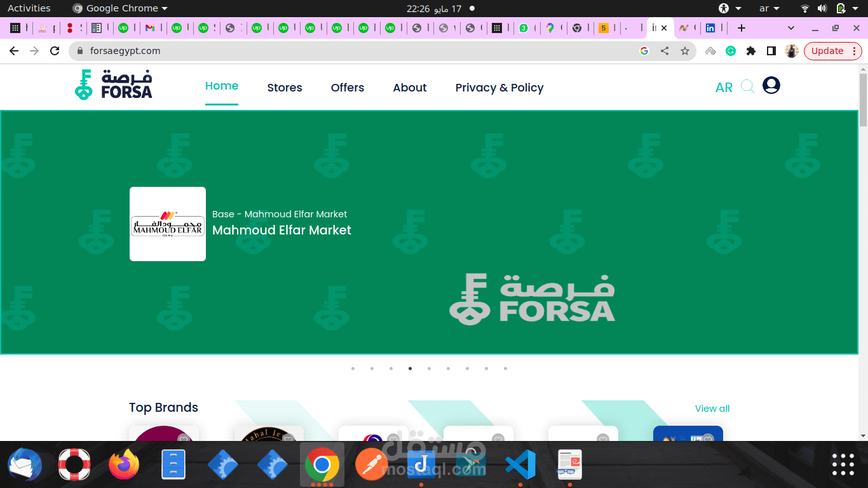Image resolution: width=868 pixels, height=488 pixels.
Task: Toggle the Chrome side panel icon
Action: click(x=771, y=51)
